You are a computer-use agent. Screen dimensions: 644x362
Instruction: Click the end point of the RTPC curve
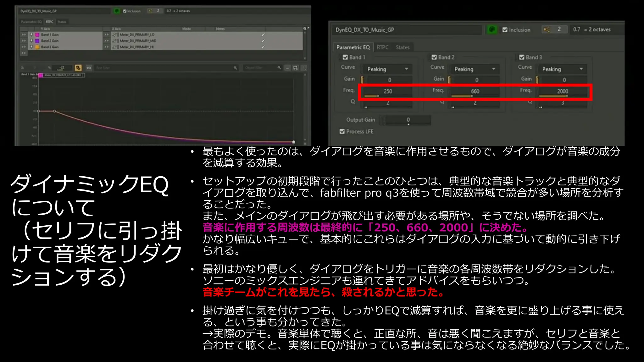click(293, 142)
